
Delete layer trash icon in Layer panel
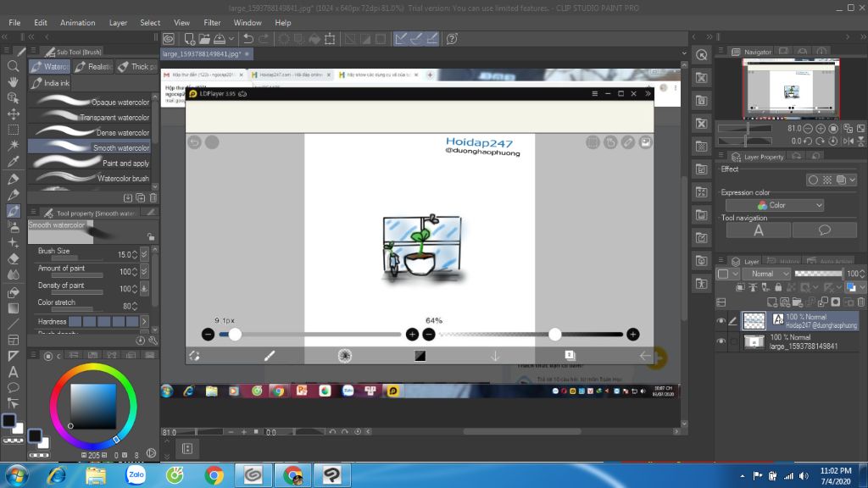coord(861,302)
